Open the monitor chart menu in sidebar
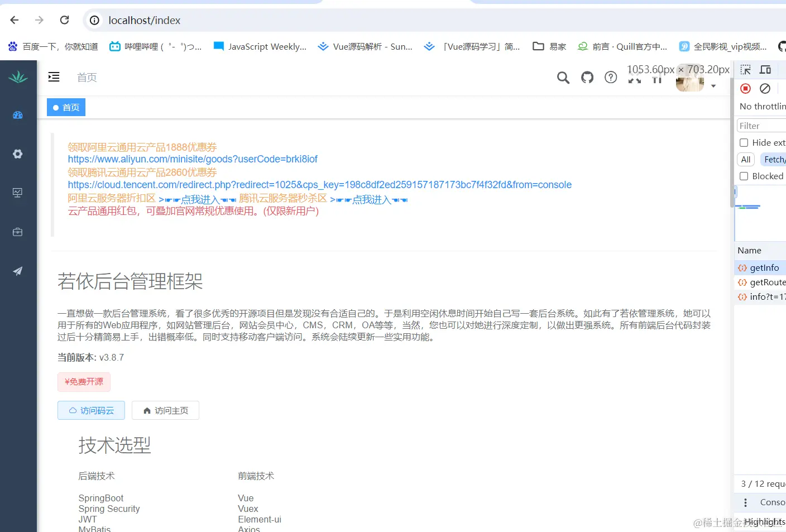The image size is (786, 532). (18, 193)
